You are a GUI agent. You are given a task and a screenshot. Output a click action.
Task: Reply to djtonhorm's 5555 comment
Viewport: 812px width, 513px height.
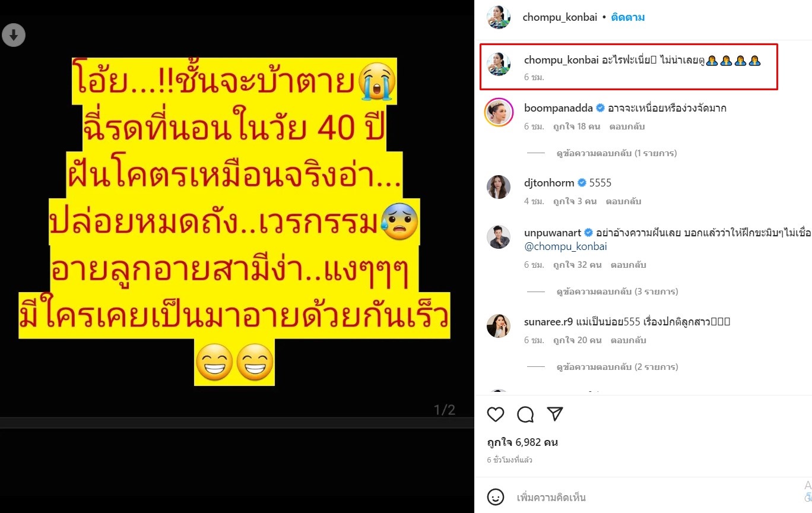point(623,201)
